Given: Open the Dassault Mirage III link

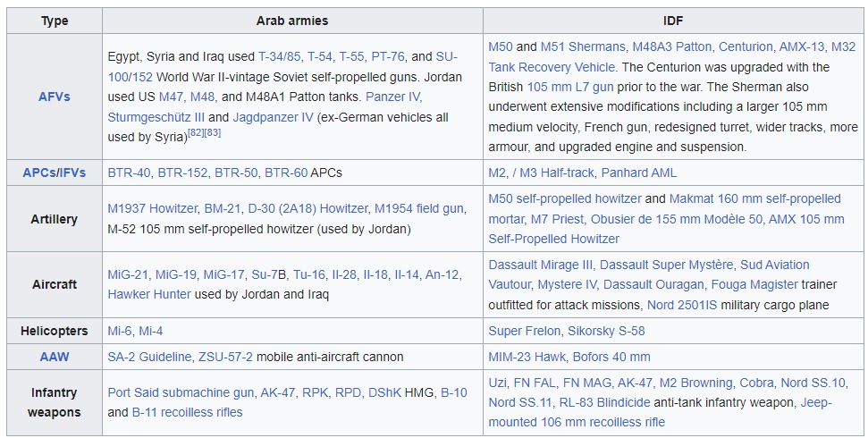Looking at the screenshot, I should 540,265.
